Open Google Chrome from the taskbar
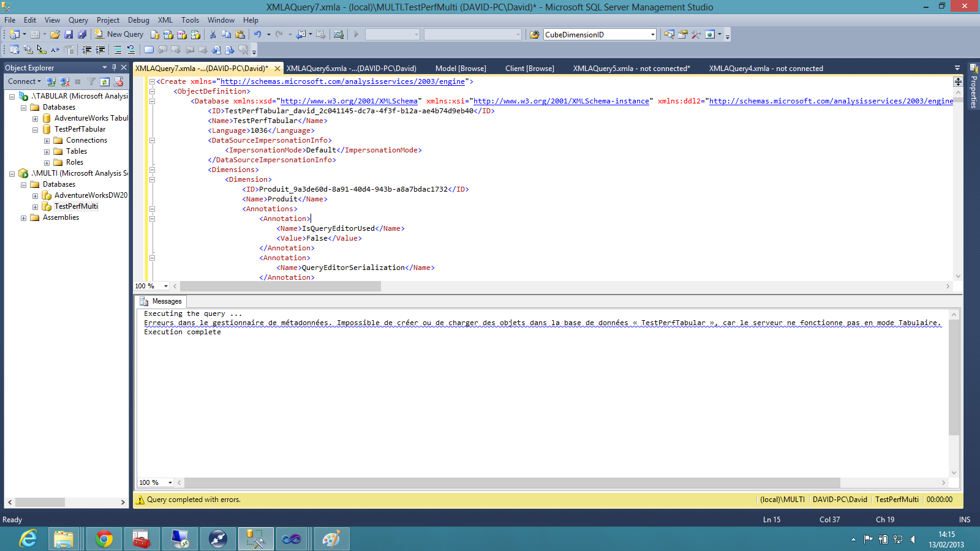 104,539
